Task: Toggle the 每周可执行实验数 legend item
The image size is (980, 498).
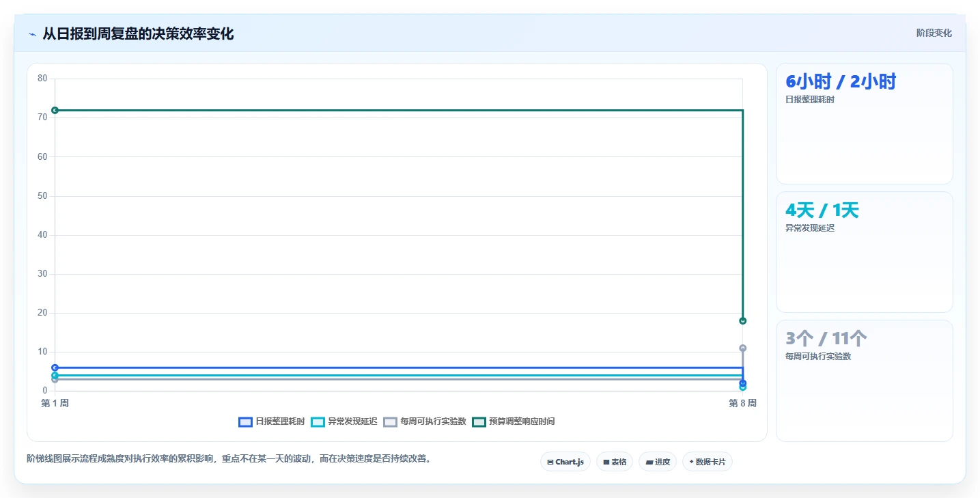Action: pyautogui.click(x=425, y=421)
